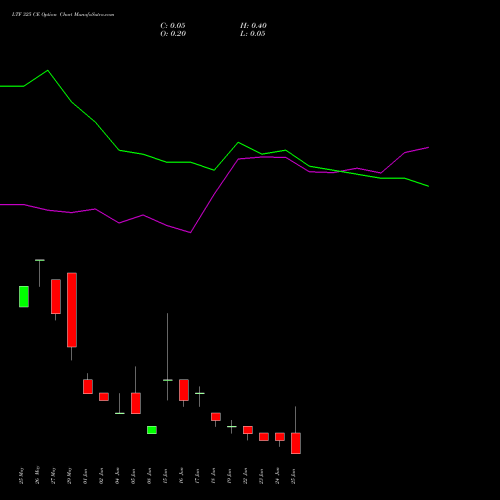Click the red candle for 05 Jun

(136, 403)
